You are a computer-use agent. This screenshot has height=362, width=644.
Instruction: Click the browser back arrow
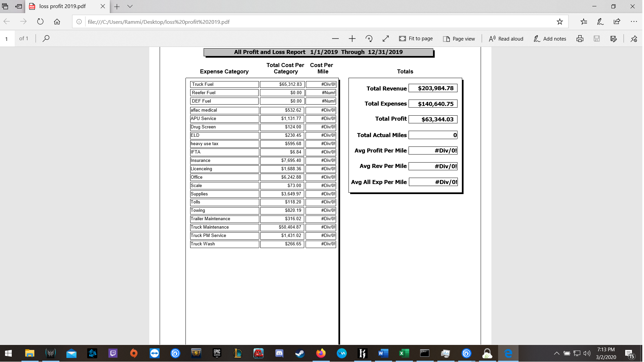(7, 21)
